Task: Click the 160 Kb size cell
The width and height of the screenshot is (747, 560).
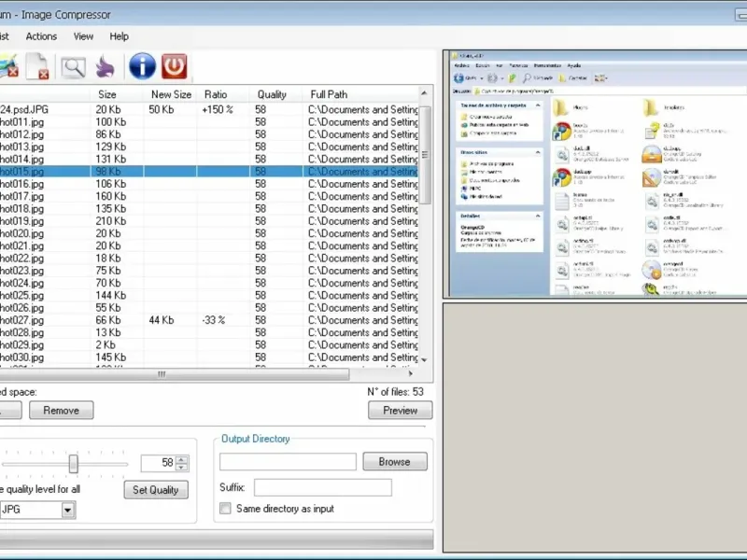Action: 111,196
